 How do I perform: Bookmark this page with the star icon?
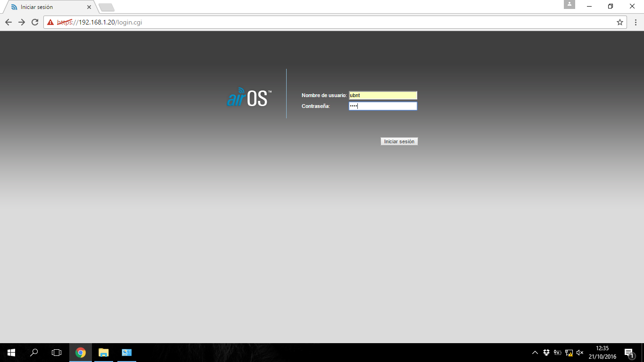click(620, 22)
